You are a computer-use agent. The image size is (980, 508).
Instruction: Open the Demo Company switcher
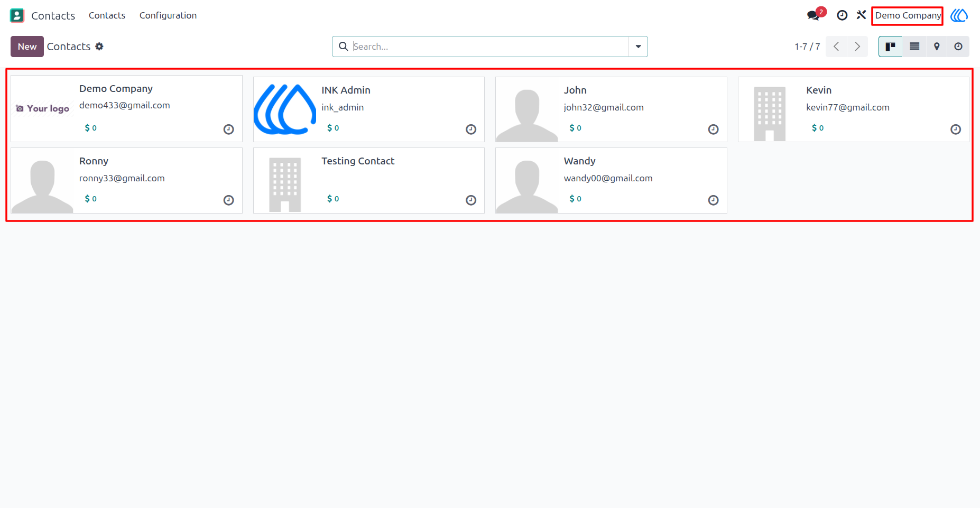(x=908, y=15)
